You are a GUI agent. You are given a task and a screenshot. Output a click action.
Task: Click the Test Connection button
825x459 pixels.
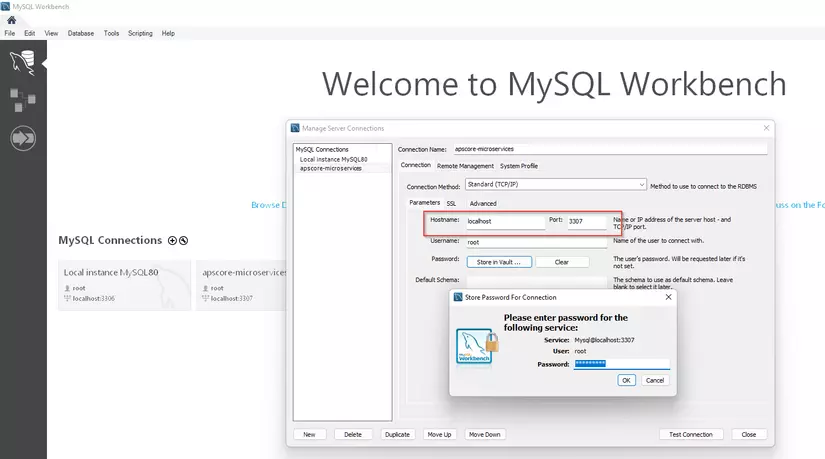pyautogui.click(x=691, y=434)
